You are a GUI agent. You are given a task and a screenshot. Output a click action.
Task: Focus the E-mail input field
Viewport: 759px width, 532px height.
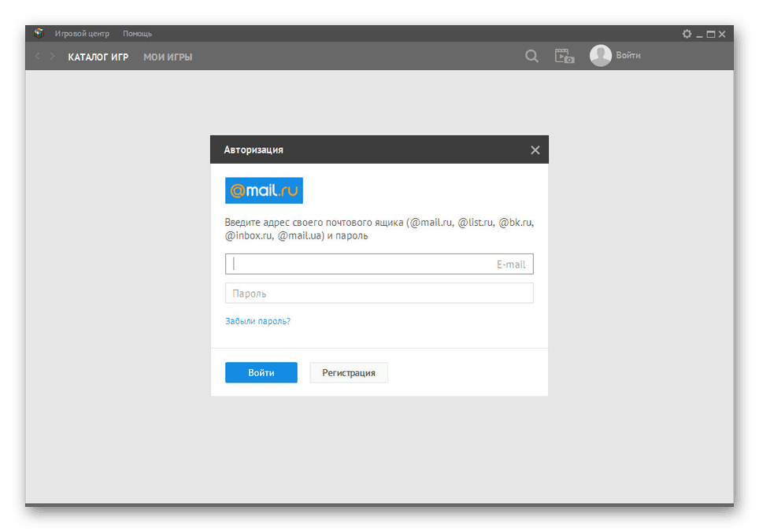(x=379, y=264)
